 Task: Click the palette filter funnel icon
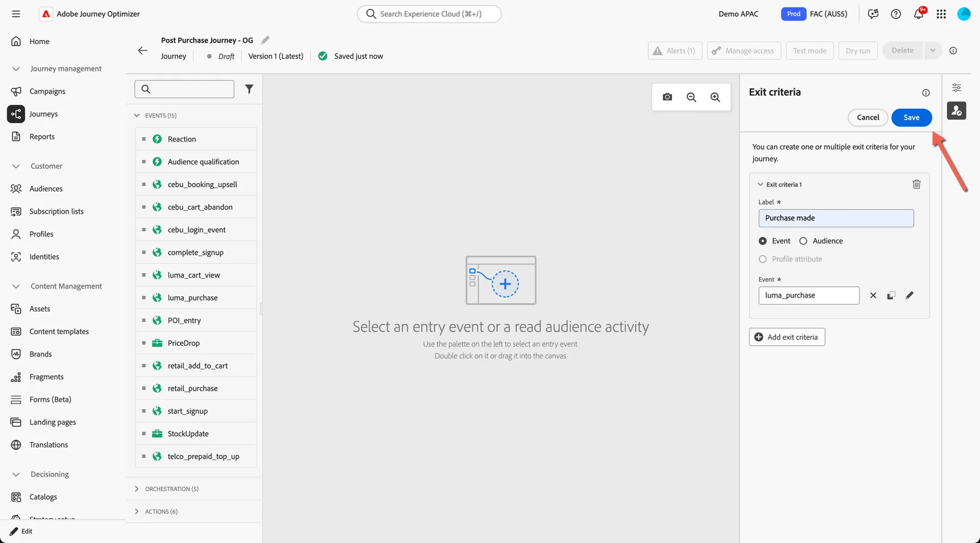(249, 89)
